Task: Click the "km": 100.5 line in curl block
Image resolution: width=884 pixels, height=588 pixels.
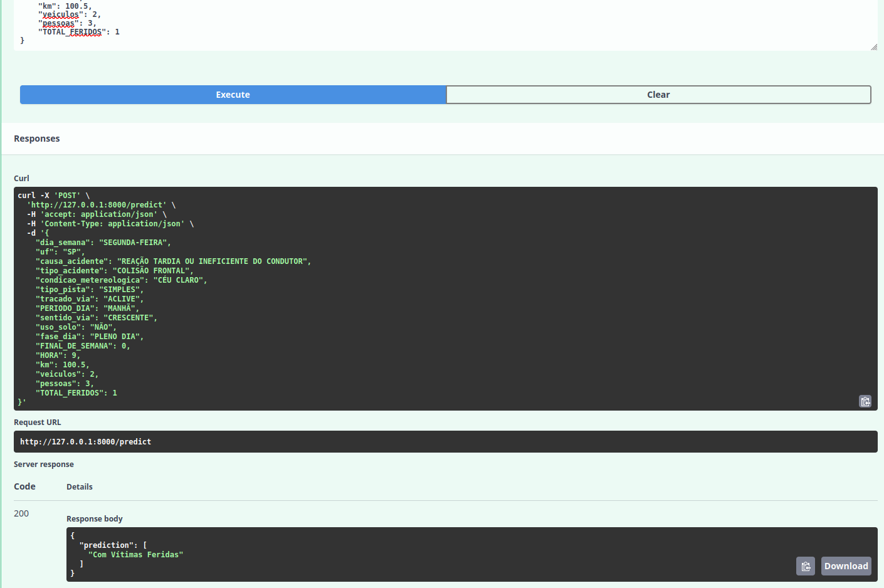Action: coord(63,365)
